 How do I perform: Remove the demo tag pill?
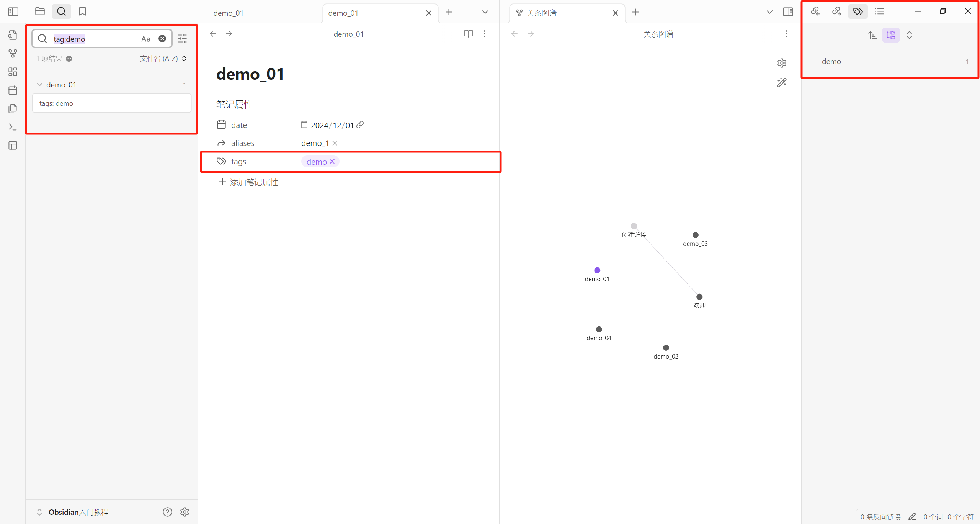[x=332, y=162]
